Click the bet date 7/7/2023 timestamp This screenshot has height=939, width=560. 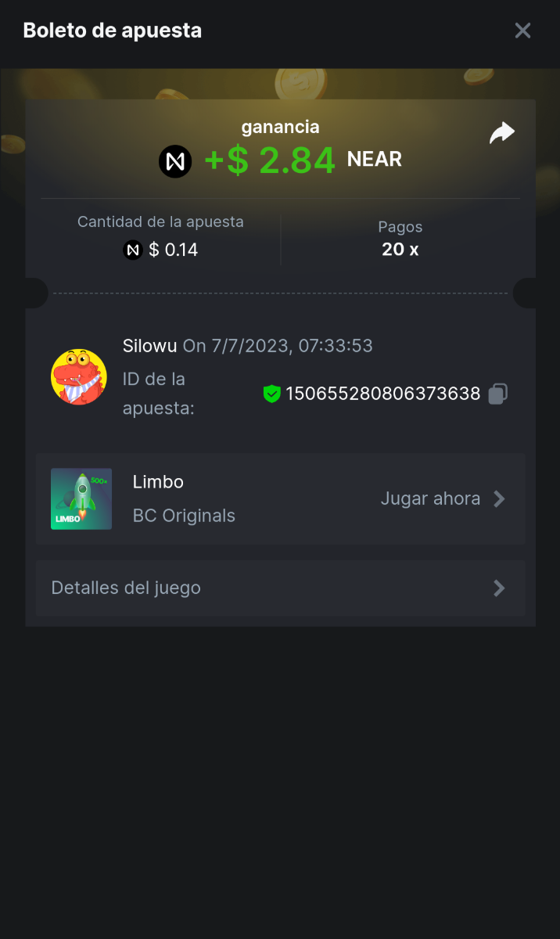[x=278, y=345]
